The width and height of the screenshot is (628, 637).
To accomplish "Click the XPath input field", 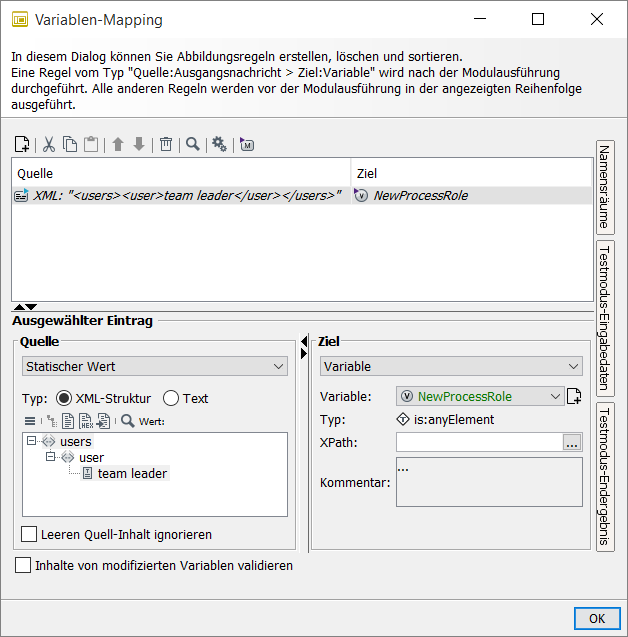I will pos(479,441).
